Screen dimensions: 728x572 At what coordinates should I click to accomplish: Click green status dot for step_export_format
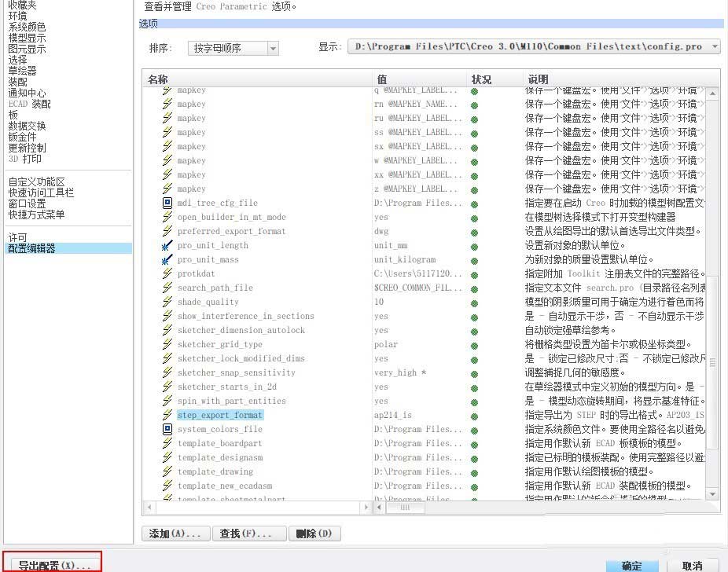click(x=474, y=416)
